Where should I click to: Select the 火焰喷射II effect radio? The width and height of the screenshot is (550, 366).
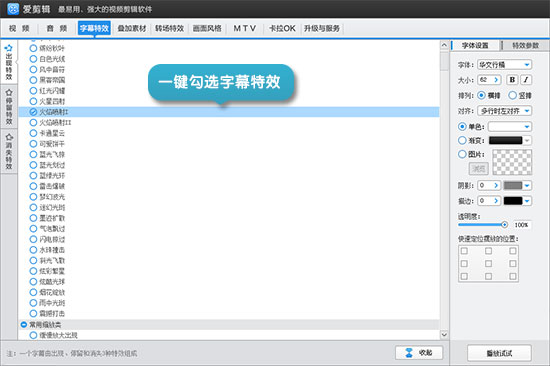coord(33,122)
